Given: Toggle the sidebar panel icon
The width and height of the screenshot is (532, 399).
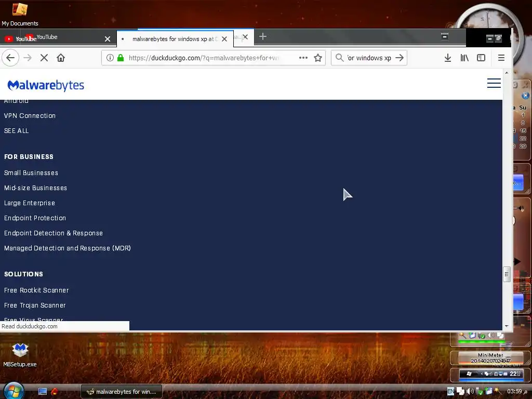Looking at the screenshot, I should coord(481,58).
